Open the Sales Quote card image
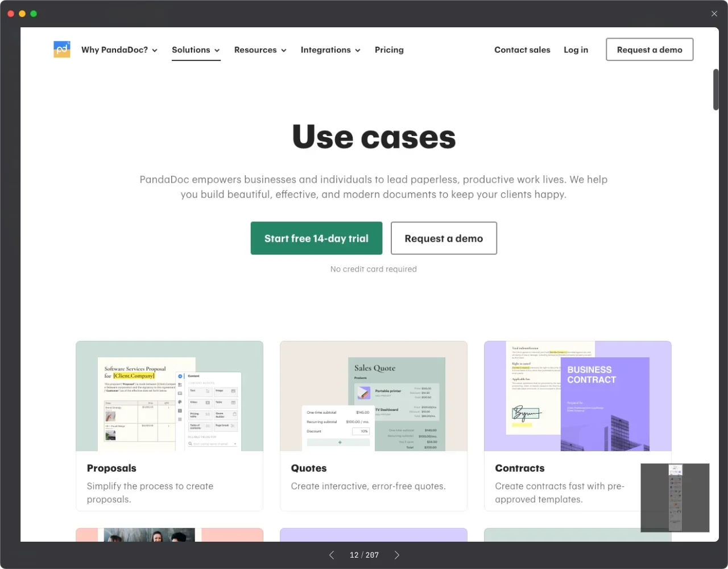Screen dimensions: 728x569 tap(373, 397)
